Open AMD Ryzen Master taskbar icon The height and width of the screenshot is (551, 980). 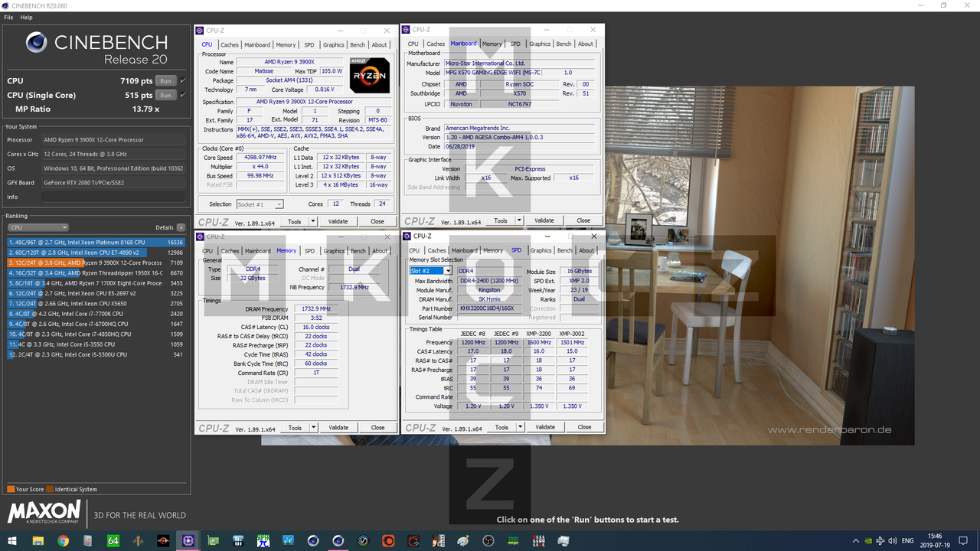[163, 540]
